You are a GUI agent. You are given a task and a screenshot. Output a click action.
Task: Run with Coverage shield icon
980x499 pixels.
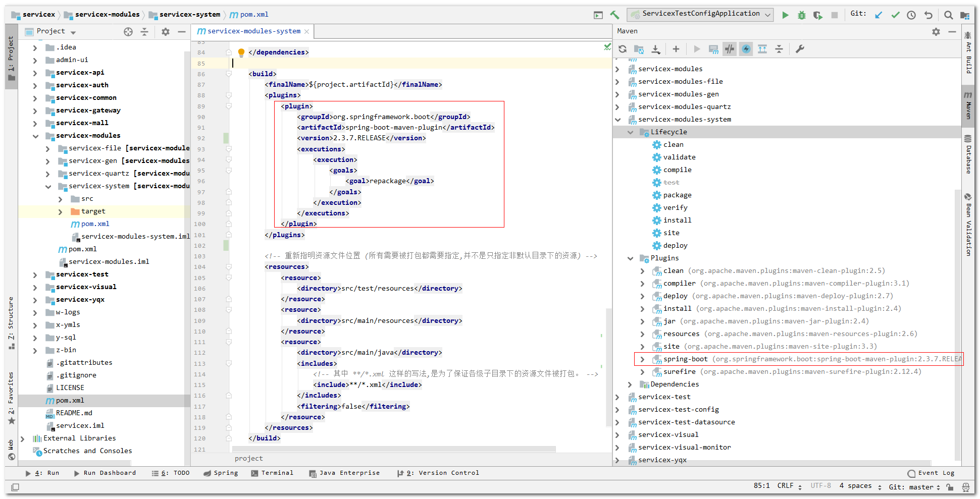[x=818, y=15]
